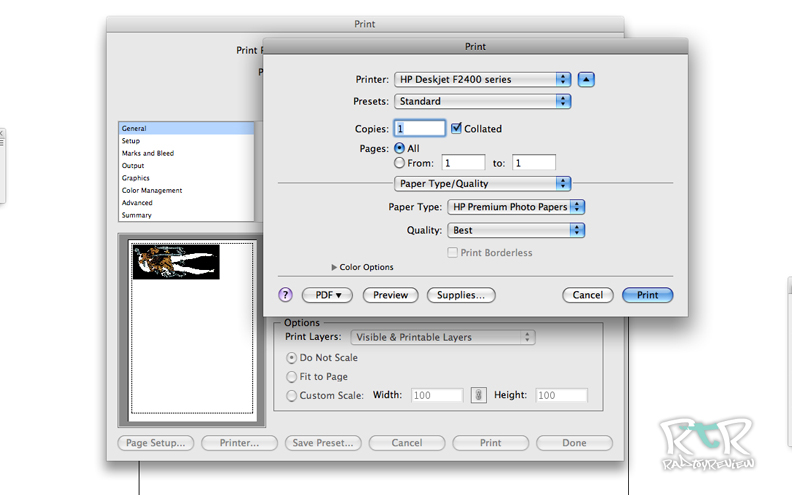Choose the Fit to Page option
This screenshot has width=792, height=495.
(292, 377)
